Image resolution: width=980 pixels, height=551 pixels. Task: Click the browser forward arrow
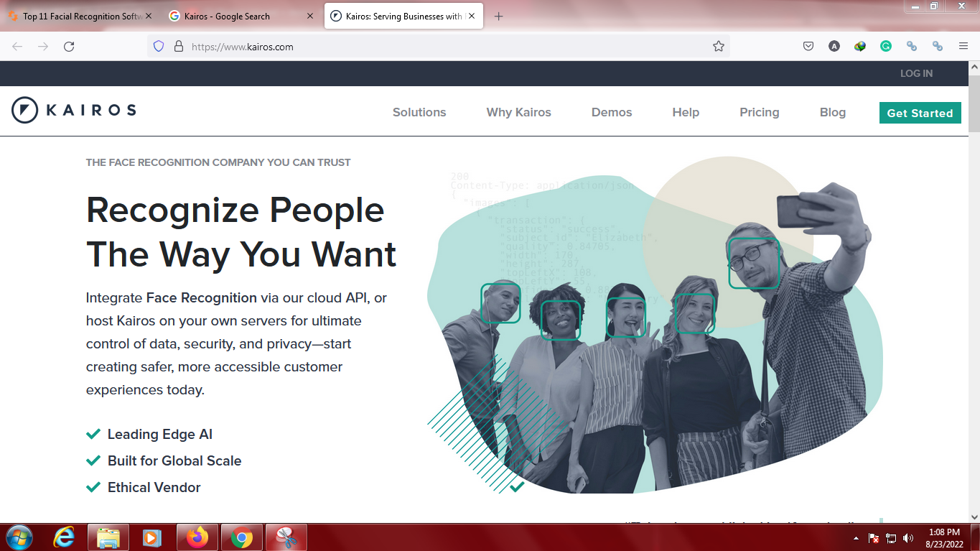pos(43,47)
